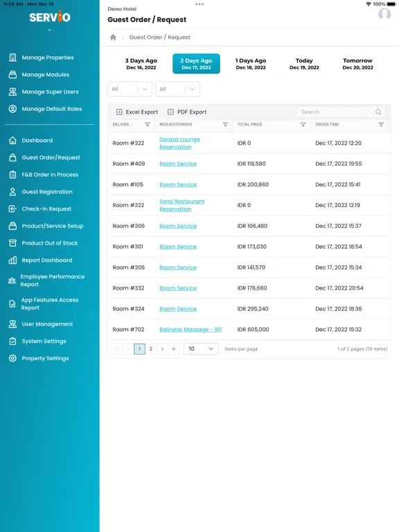Open the first All dropdown filter
Viewport: 399px width, 532px height.
pyautogui.click(x=130, y=89)
